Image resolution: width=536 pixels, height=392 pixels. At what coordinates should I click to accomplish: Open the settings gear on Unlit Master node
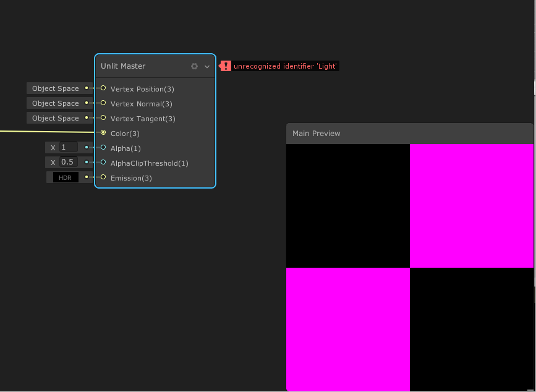[x=194, y=66]
